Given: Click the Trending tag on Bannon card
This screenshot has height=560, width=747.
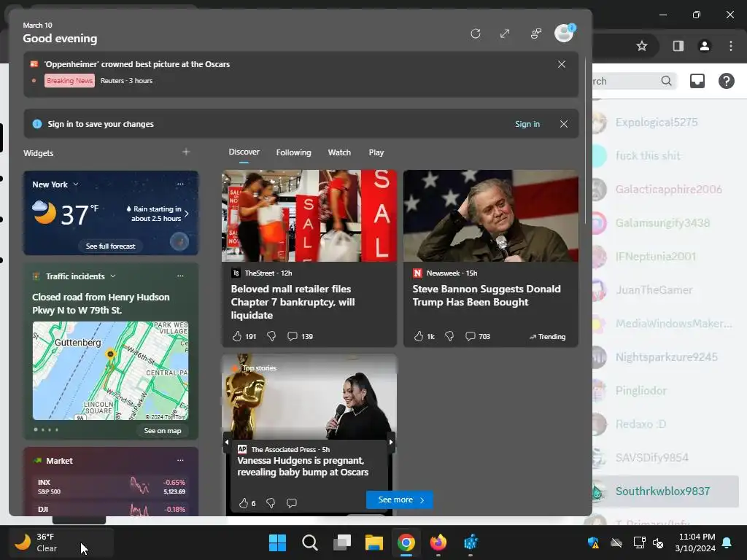Looking at the screenshot, I should click(x=547, y=336).
